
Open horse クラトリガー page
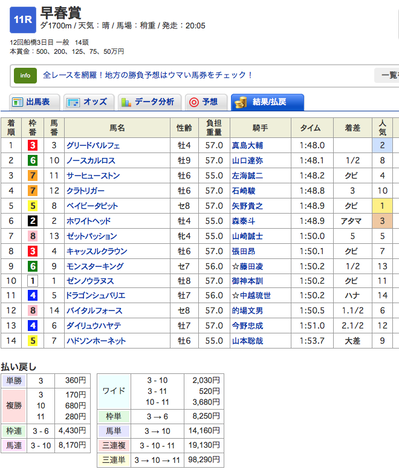click(85, 191)
